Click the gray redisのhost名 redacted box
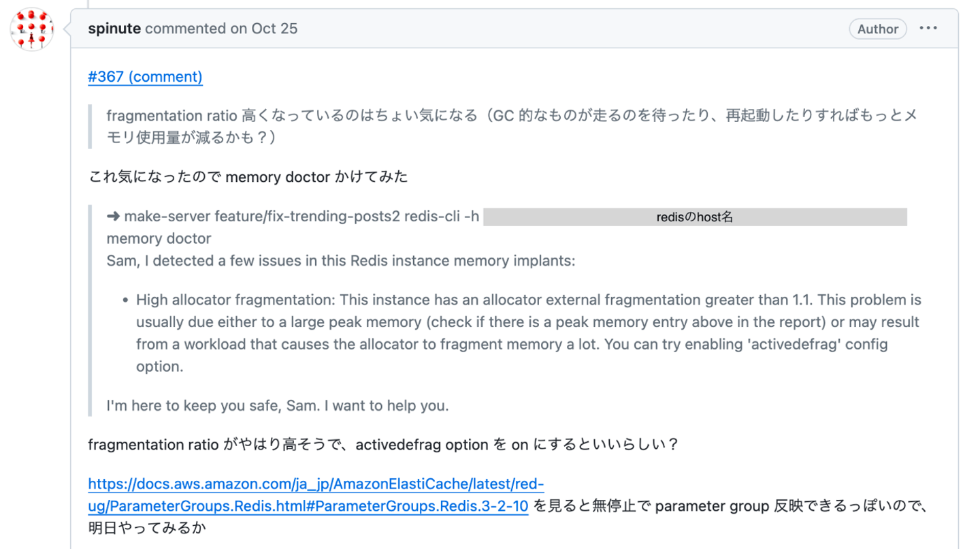The width and height of the screenshot is (980, 549). tap(695, 217)
